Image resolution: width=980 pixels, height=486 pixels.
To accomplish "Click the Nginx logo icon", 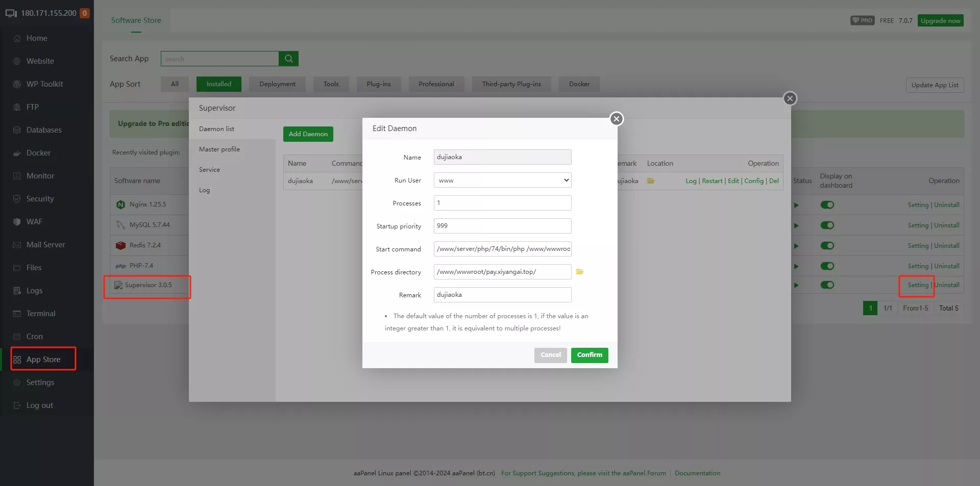I will pos(120,204).
